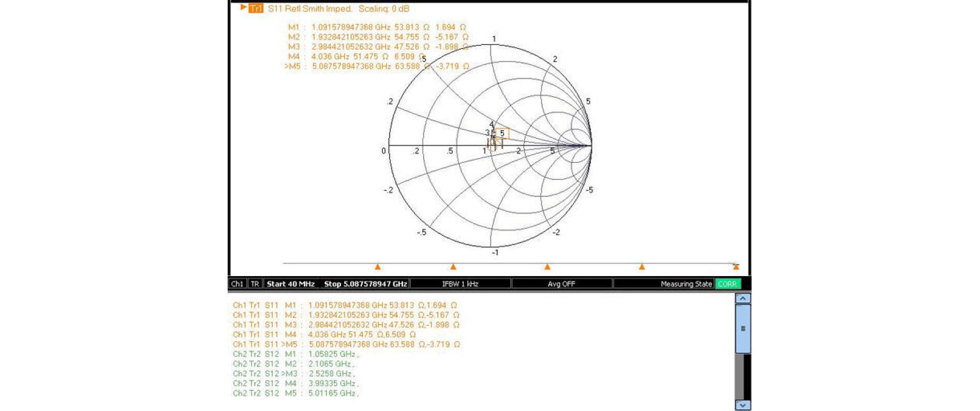
Task: Select list row Ch1 Tr1 S11 M2
Action: [346, 315]
